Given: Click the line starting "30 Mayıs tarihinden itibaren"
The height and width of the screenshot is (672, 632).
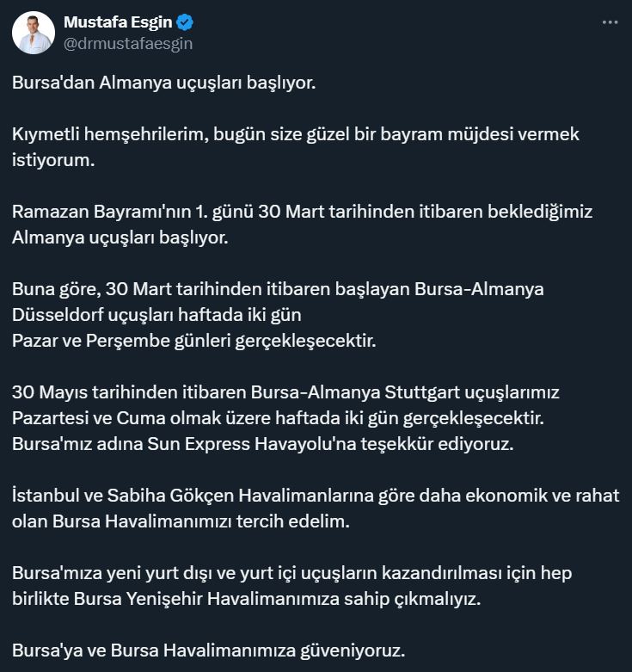Looking at the screenshot, I should point(285,392).
